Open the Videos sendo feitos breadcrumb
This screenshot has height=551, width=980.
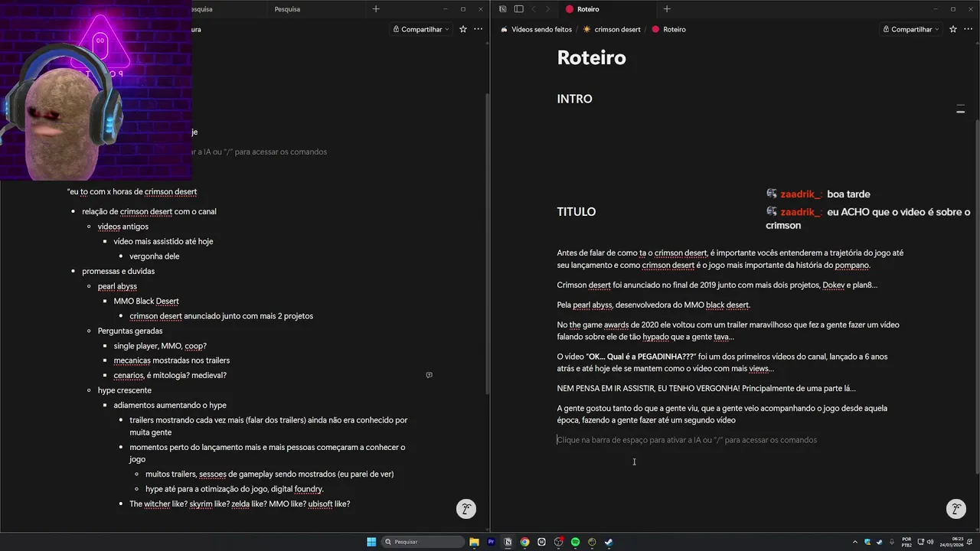(x=536, y=29)
